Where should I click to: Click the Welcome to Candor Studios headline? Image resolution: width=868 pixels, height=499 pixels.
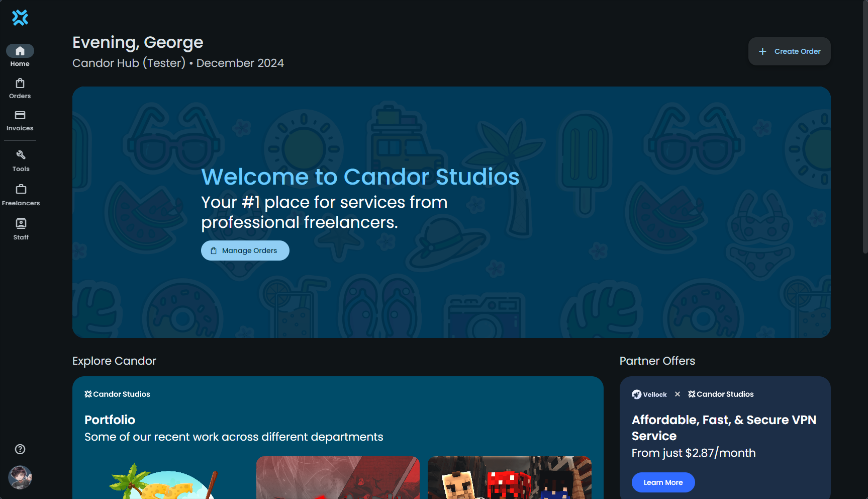(360, 177)
